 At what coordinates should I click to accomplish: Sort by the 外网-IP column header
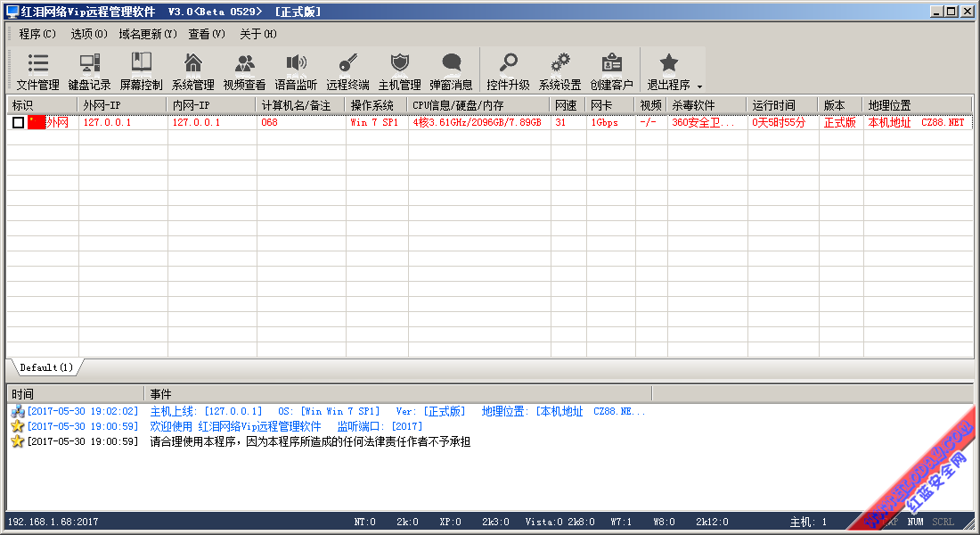click(123, 105)
